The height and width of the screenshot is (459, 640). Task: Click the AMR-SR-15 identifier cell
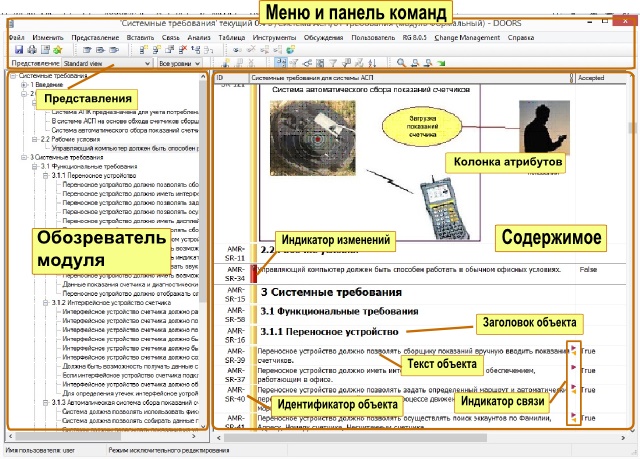(x=235, y=294)
